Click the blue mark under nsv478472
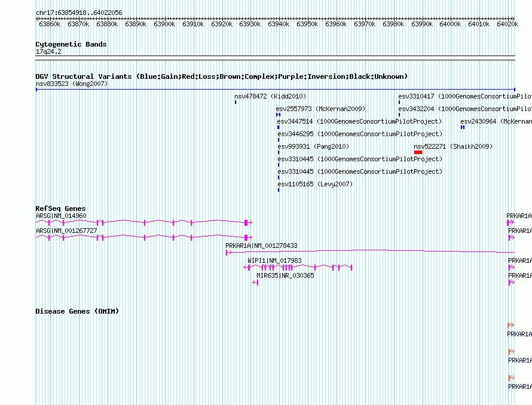The image size is (532, 405). click(x=236, y=102)
